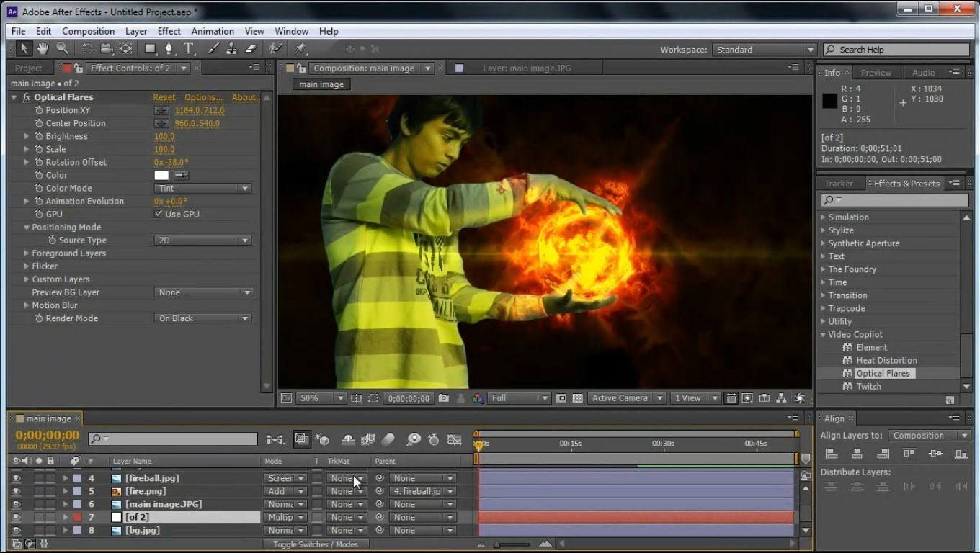Take a snapshot of the composition view
The image size is (980, 553).
pyautogui.click(x=443, y=397)
